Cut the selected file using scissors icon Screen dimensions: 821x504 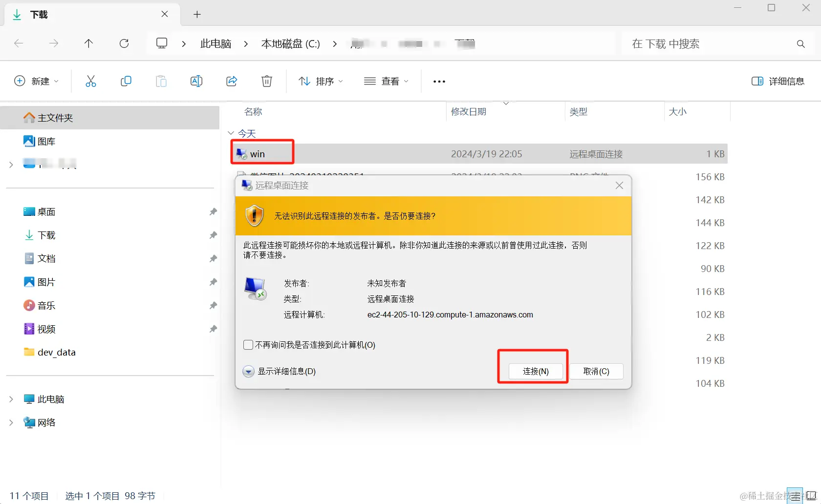(x=91, y=81)
